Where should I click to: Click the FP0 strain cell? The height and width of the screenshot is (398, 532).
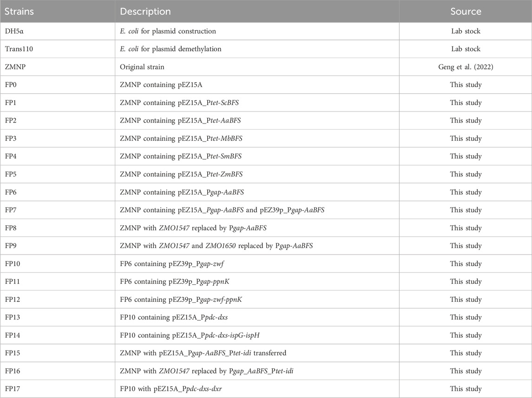pyautogui.click(x=57, y=85)
